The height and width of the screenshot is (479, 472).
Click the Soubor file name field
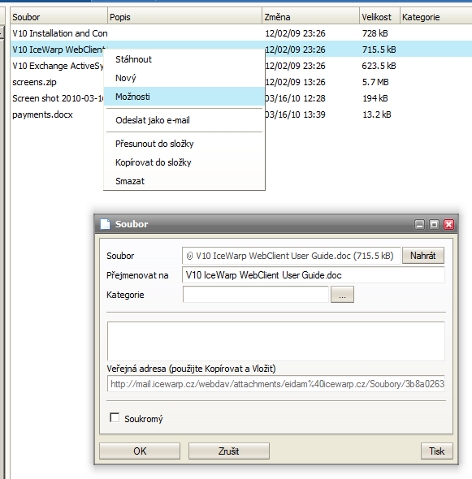pos(291,256)
